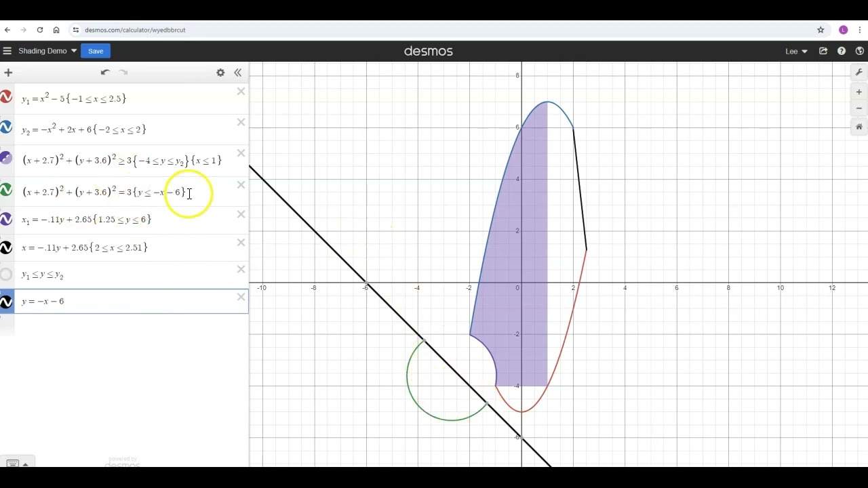Open the browser three-dot menu
Screen dimensions: 868x488
[860, 30]
